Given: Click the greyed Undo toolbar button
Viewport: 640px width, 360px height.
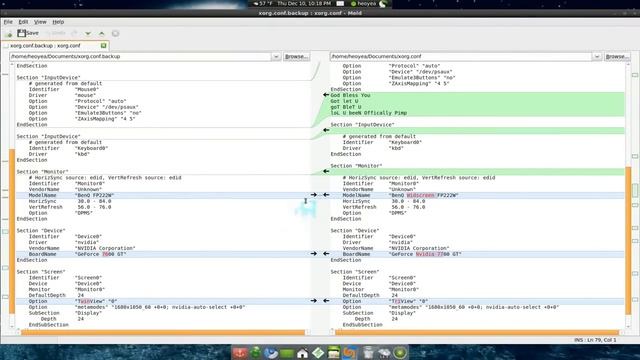Looking at the screenshot, I should (x=56, y=33).
